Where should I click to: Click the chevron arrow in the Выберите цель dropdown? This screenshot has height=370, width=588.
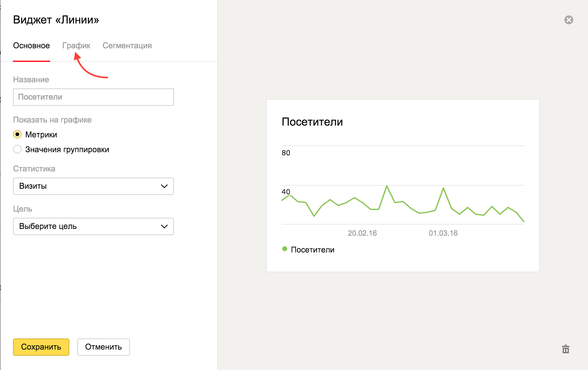[164, 226]
